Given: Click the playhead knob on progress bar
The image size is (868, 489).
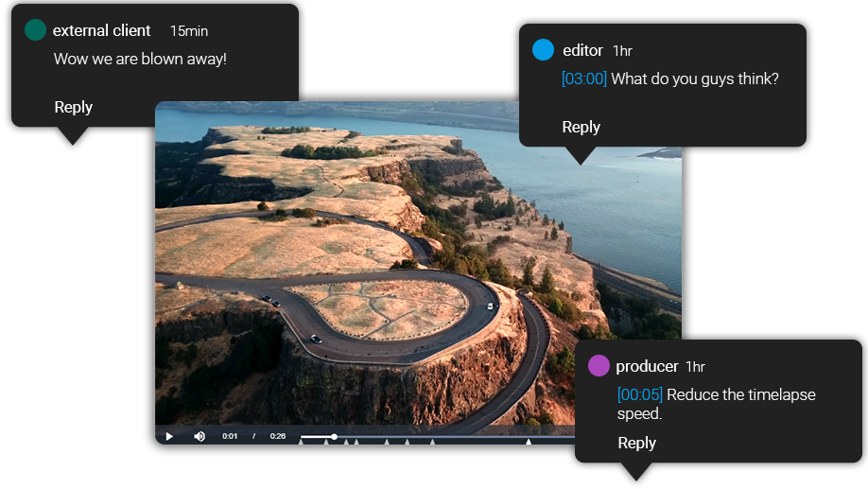Looking at the screenshot, I should pyautogui.click(x=335, y=437).
